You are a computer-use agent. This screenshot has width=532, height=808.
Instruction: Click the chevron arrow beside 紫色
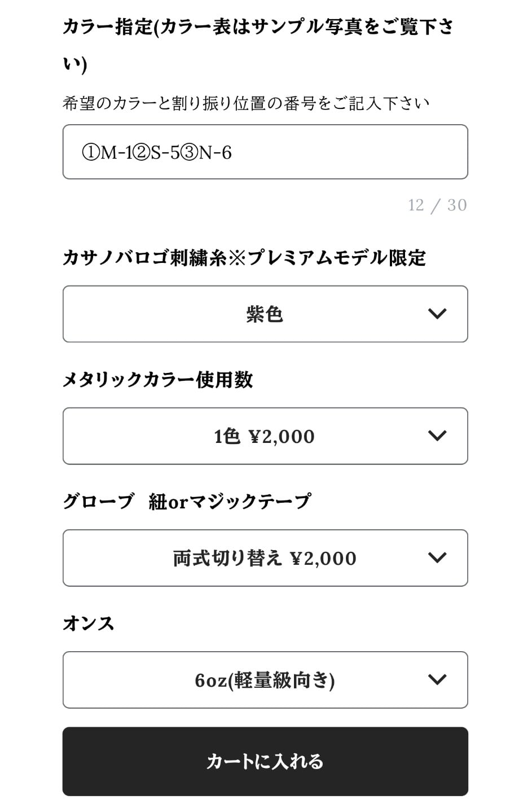[437, 314]
